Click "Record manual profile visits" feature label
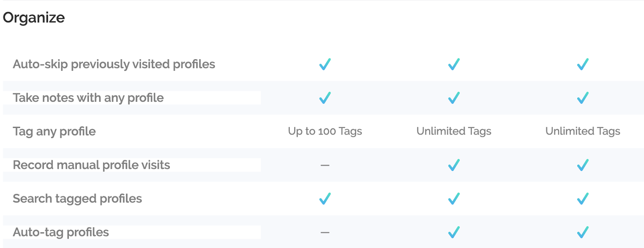This screenshot has height=248, width=644. click(x=91, y=165)
